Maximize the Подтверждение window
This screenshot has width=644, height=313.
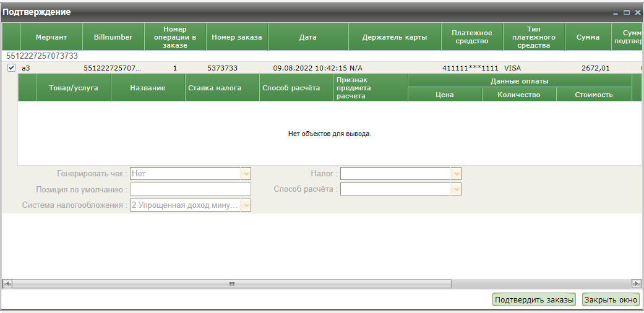pyautogui.click(x=626, y=12)
